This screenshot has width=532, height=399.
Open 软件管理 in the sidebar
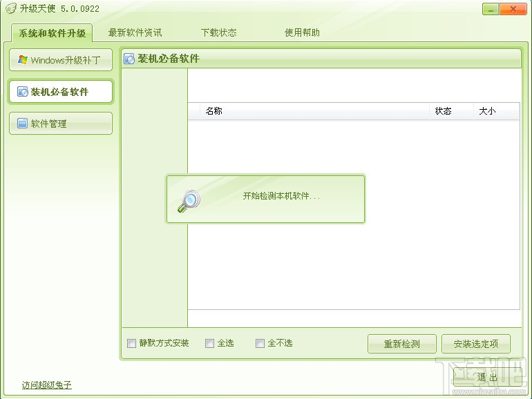[x=61, y=124]
